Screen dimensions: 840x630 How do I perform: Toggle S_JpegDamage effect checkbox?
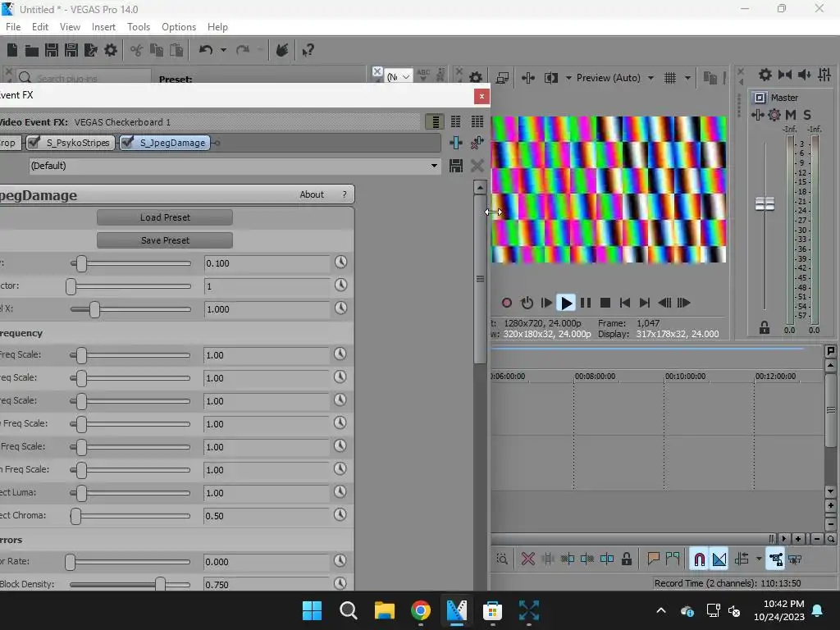coord(127,142)
